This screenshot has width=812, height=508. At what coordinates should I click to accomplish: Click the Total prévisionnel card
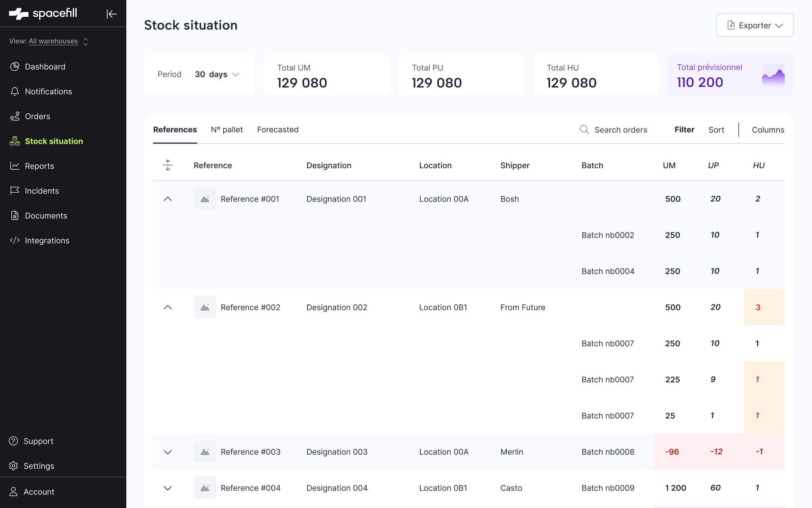pyautogui.click(x=730, y=75)
